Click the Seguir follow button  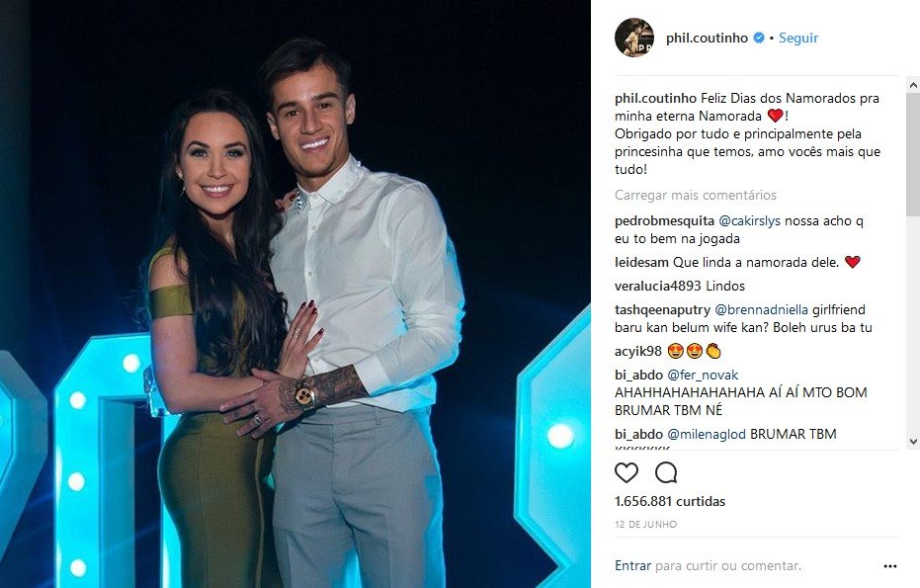(798, 38)
